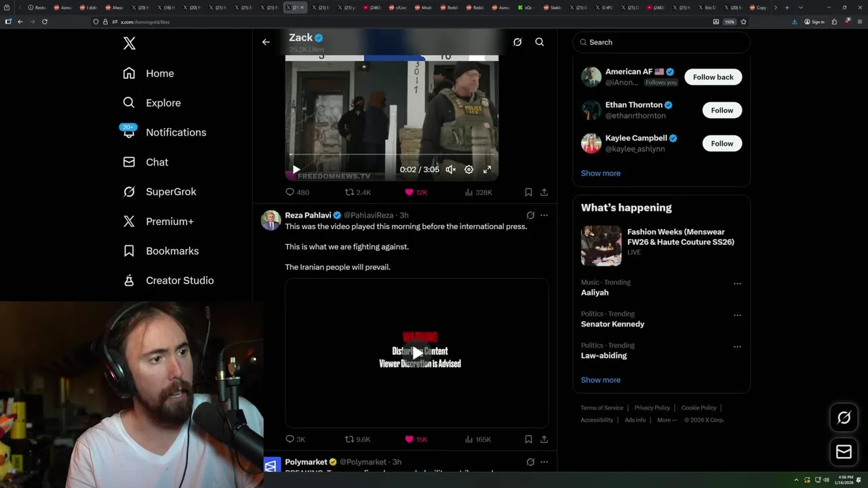Open the floating messages envelope button

click(844, 451)
